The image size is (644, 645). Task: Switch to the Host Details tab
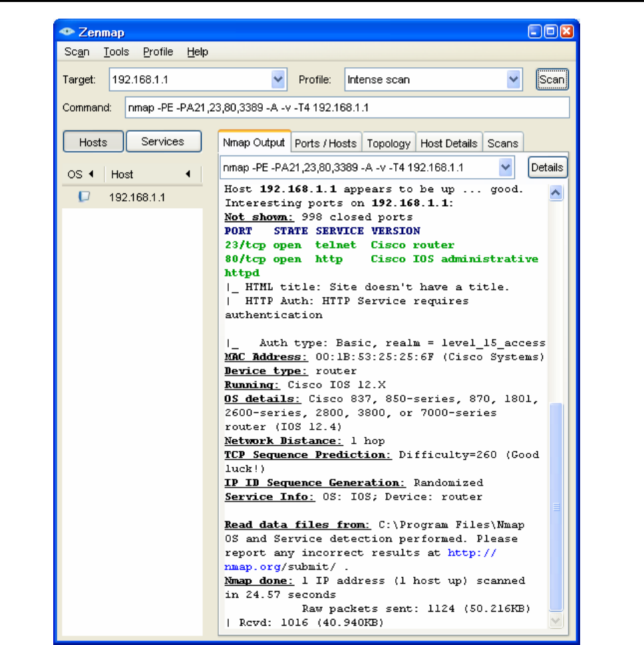tap(449, 143)
